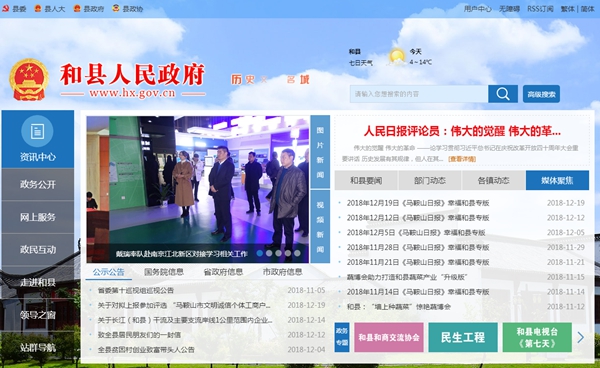The height and width of the screenshot is (368, 600).
Task: Switch to 部门动态 tab
Action: tap(430, 180)
